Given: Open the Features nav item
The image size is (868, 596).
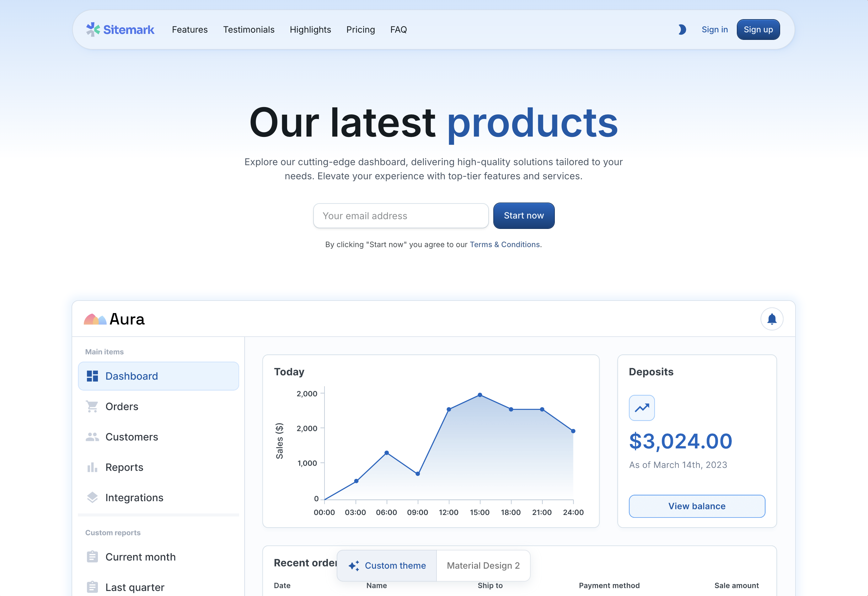Looking at the screenshot, I should (x=190, y=30).
